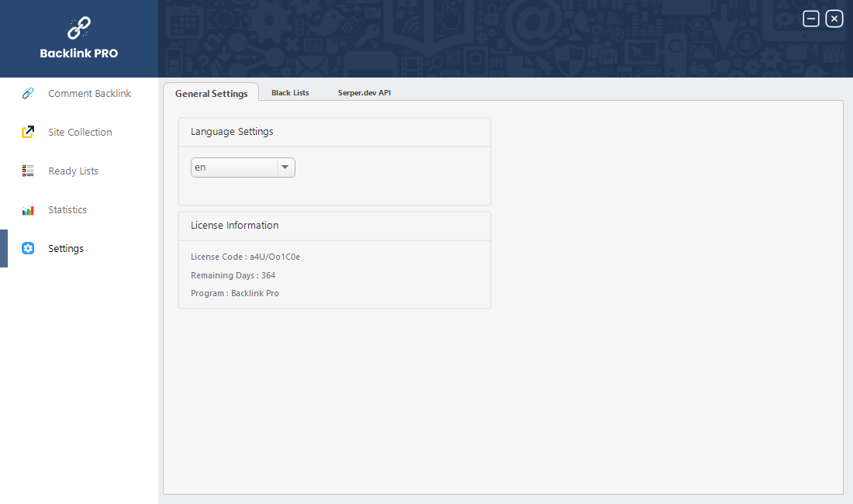Open the Site Collection section
This screenshot has width=853, height=504.
coord(80,133)
